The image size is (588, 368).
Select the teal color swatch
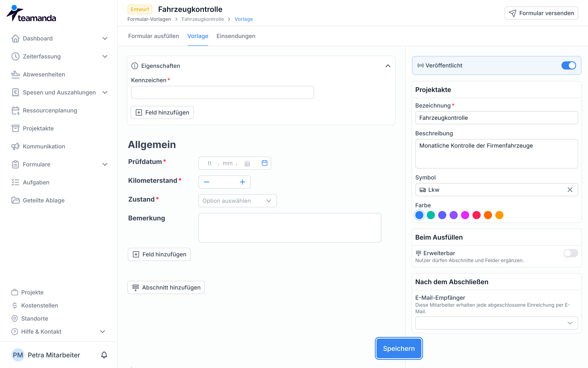[431, 215]
